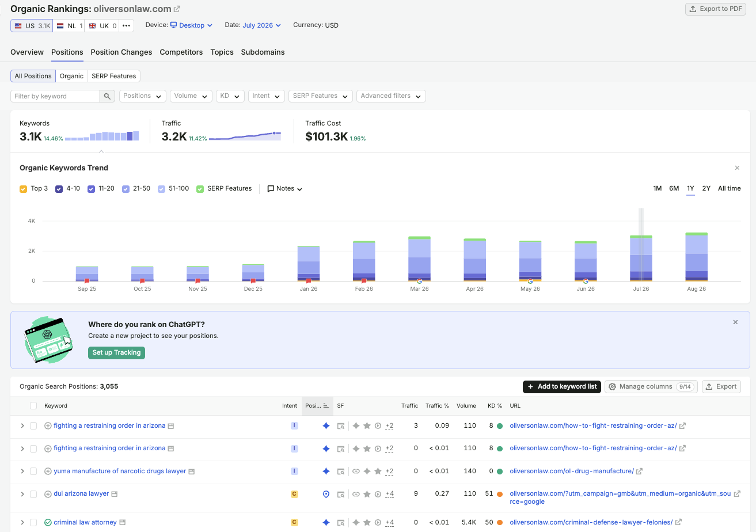Open the Date July 2026 dropdown
756x532 pixels.
pyautogui.click(x=261, y=25)
